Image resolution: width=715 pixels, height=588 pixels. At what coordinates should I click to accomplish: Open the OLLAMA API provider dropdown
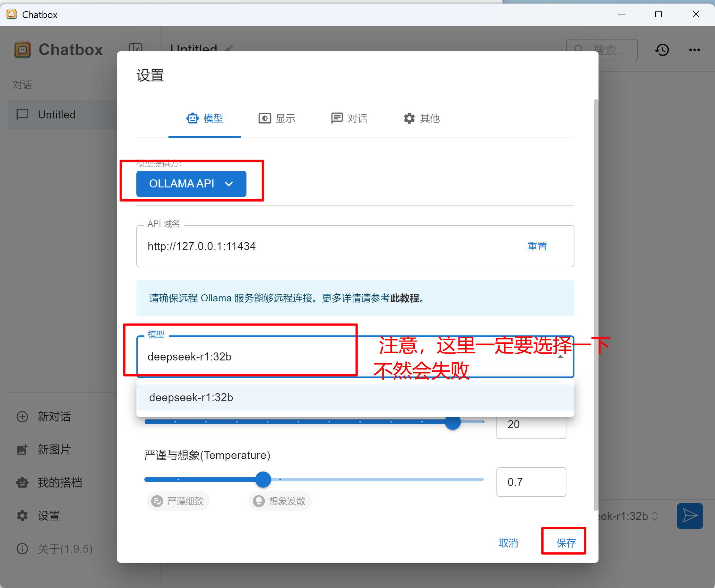(x=191, y=184)
